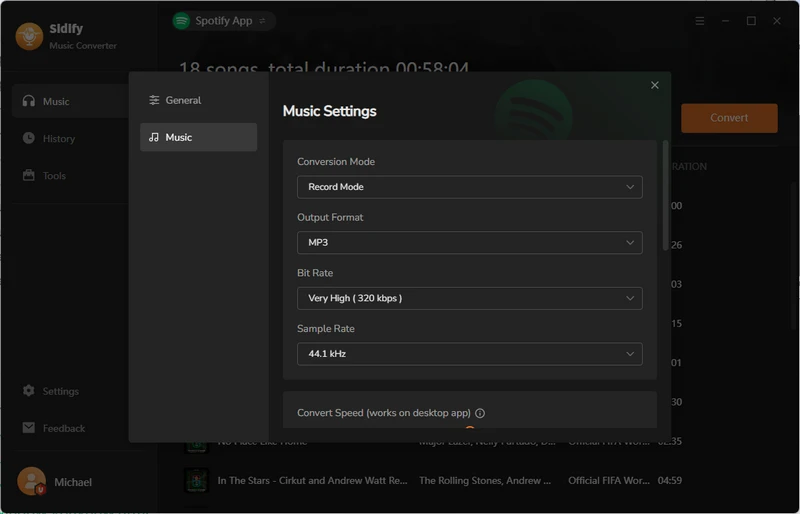
Task: Click the chevron arrow in the 320 kbps field
Action: (630, 298)
